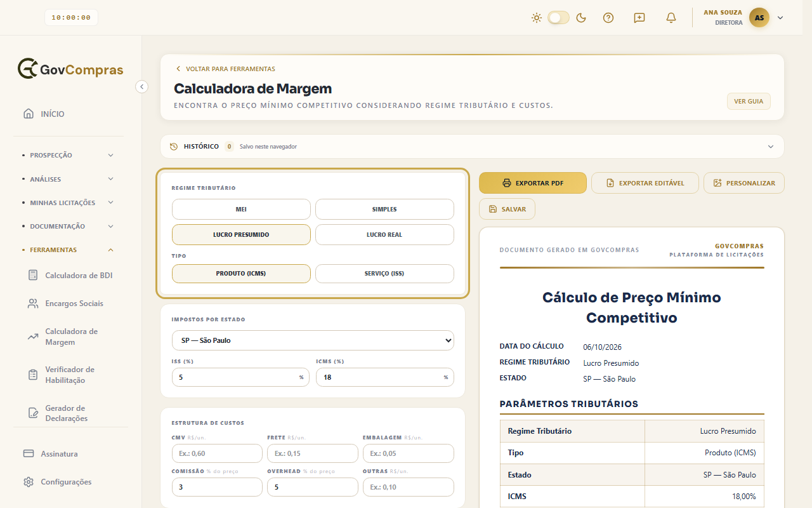Click the Personalizar button

744,183
